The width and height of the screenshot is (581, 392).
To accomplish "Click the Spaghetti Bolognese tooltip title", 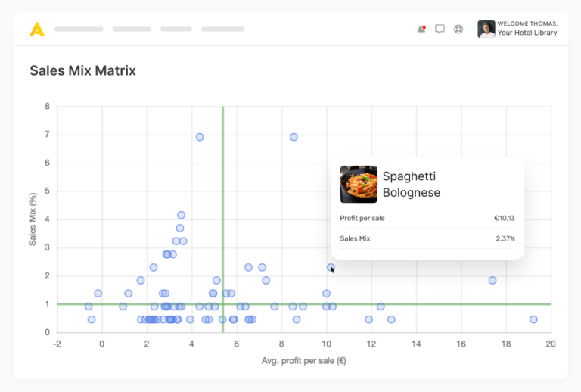I will (x=412, y=185).
